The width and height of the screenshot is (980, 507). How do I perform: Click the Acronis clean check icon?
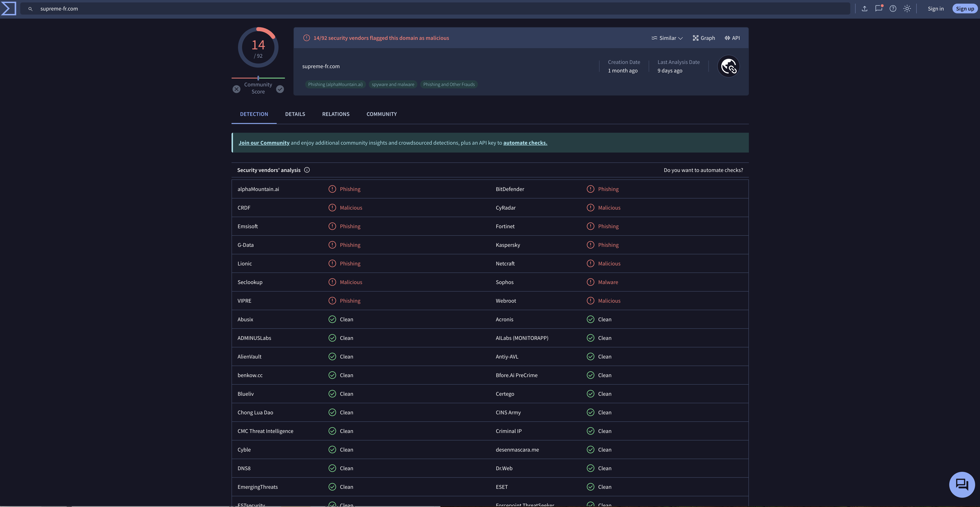(x=590, y=319)
